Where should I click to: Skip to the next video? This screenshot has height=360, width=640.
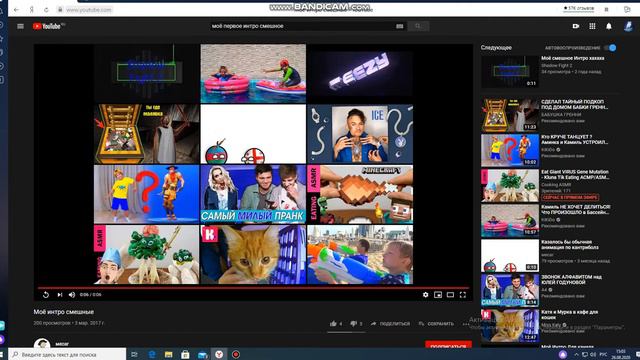60,295
